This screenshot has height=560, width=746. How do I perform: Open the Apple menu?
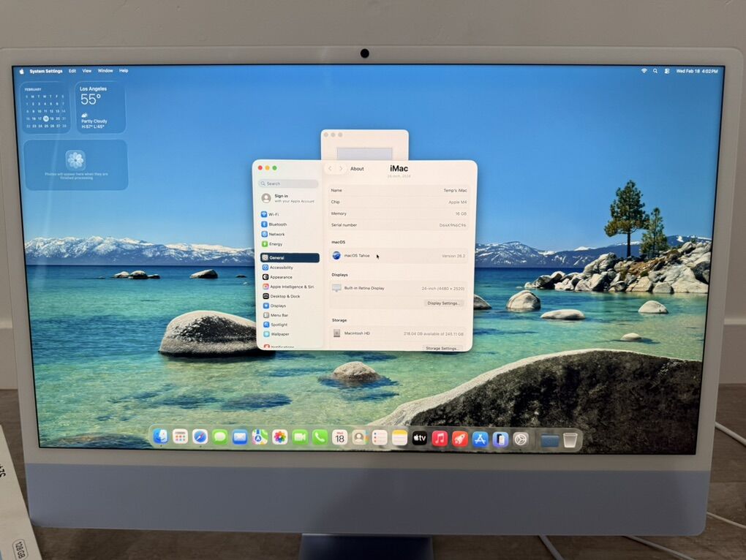point(21,71)
